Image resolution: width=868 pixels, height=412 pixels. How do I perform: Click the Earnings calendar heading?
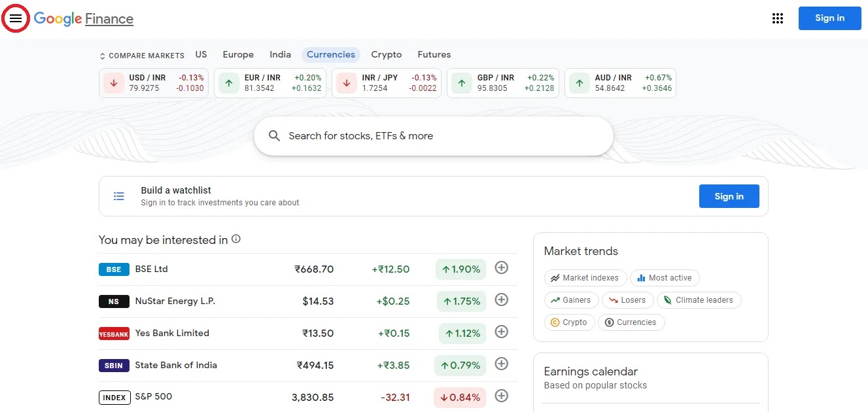591,371
